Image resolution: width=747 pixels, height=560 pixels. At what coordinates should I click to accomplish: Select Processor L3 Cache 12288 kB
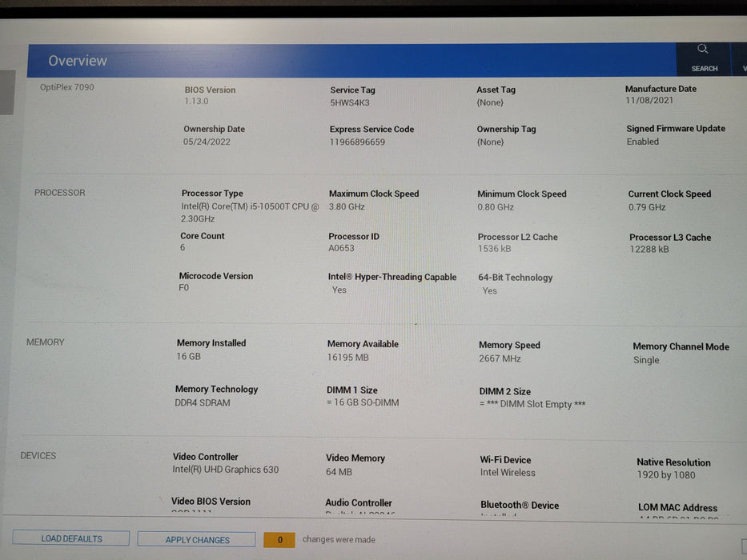(649, 249)
